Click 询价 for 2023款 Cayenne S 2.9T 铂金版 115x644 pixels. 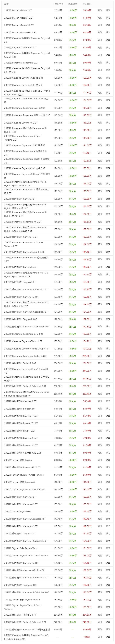[x=100, y=145]
